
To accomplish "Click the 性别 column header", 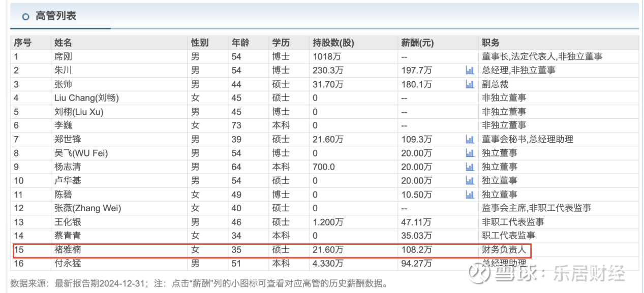I will click(199, 43).
